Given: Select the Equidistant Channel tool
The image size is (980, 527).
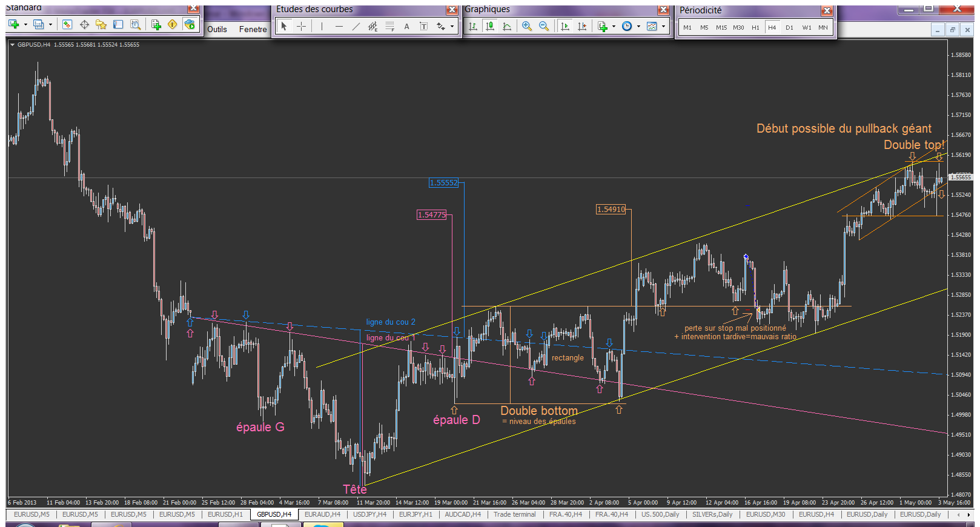Looking at the screenshot, I should point(372,26).
